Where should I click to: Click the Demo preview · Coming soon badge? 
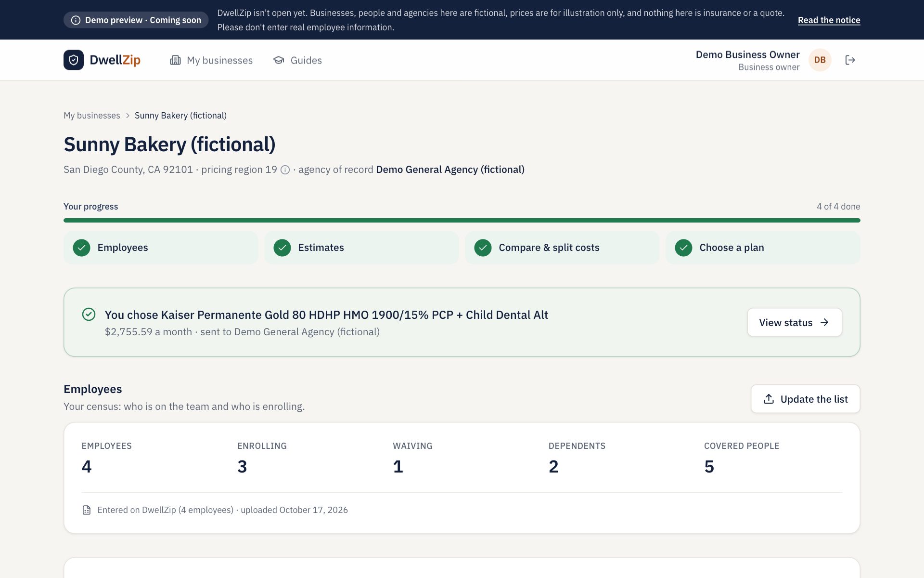coord(136,20)
